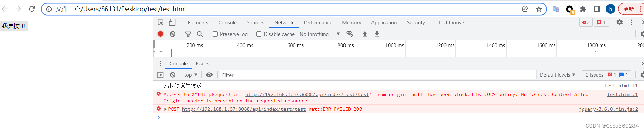This screenshot has height=131, width=644.
Task: Open the Sources tab
Action: point(255,23)
